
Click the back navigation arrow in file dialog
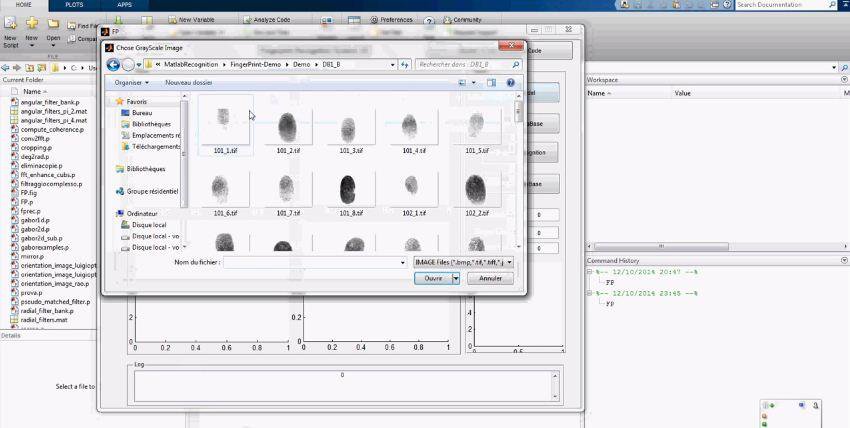(x=113, y=64)
